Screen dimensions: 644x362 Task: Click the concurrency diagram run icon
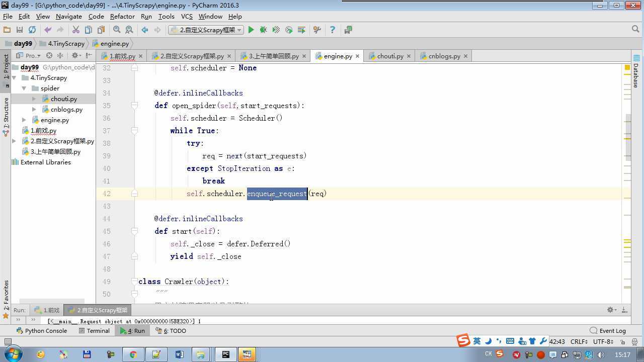point(301,30)
